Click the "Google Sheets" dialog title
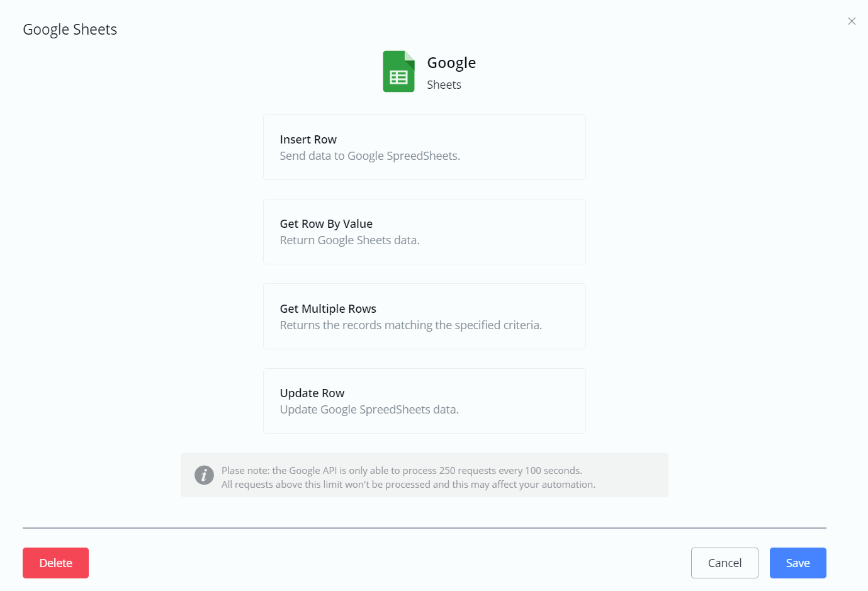 (x=70, y=30)
